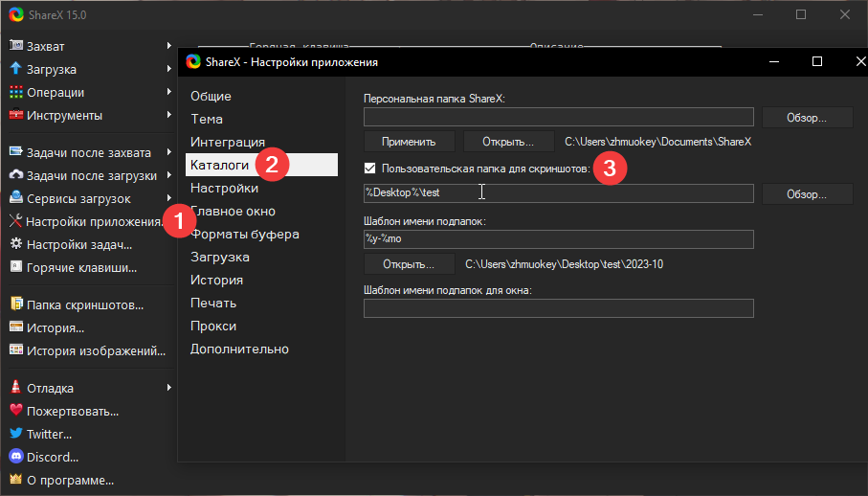This screenshot has height=496, width=868.
Task: Expand Сервисы загрузок submenu arrow
Action: [x=168, y=198]
